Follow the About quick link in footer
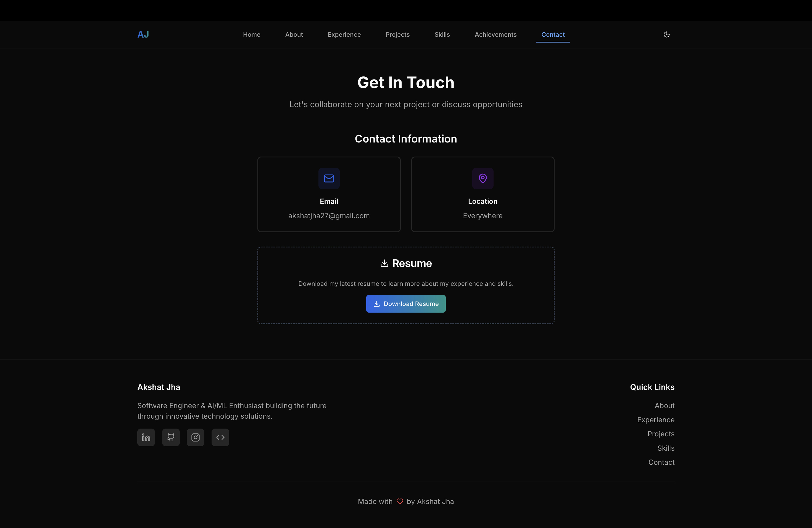The width and height of the screenshot is (812, 528). pos(664,406)
